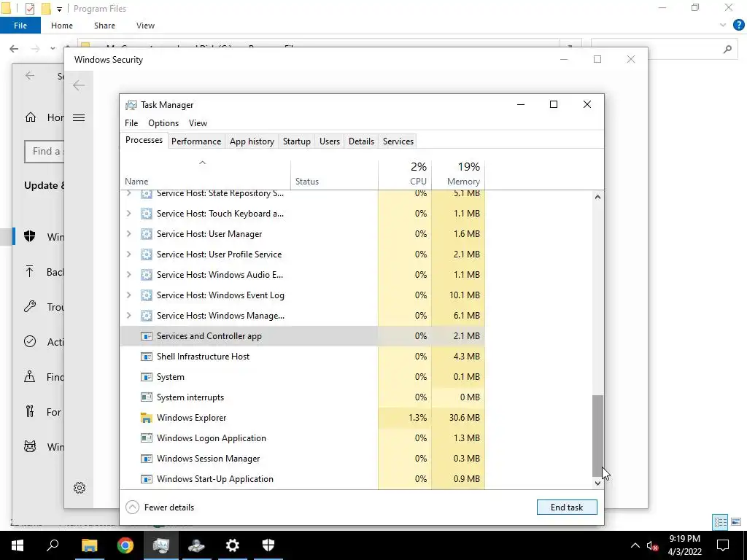Click the Windows Start-Up Application icon
747x560 pixels.
(x=146, y=479)
